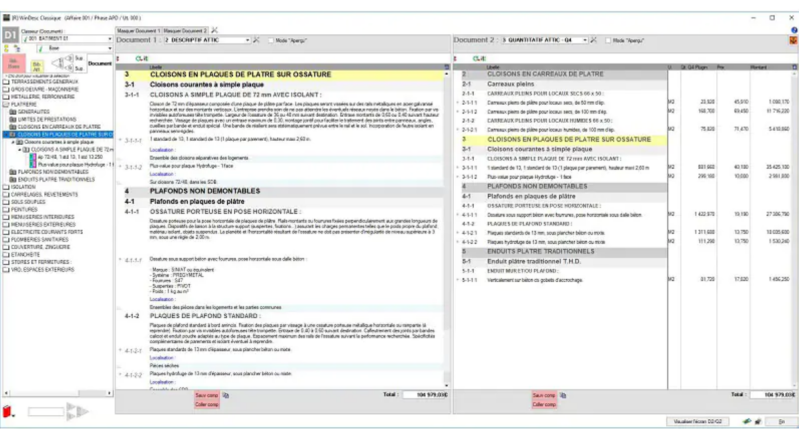Click the dark icon left of the Fin button
Image resolution: width=799 pixels, height=429 pixels.
[758, 421]
